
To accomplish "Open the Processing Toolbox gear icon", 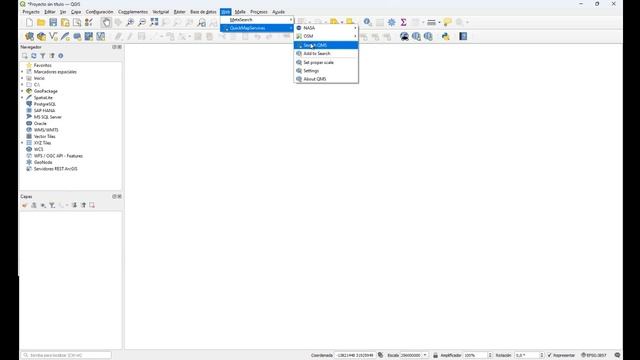I will click(x=391, y=22).
